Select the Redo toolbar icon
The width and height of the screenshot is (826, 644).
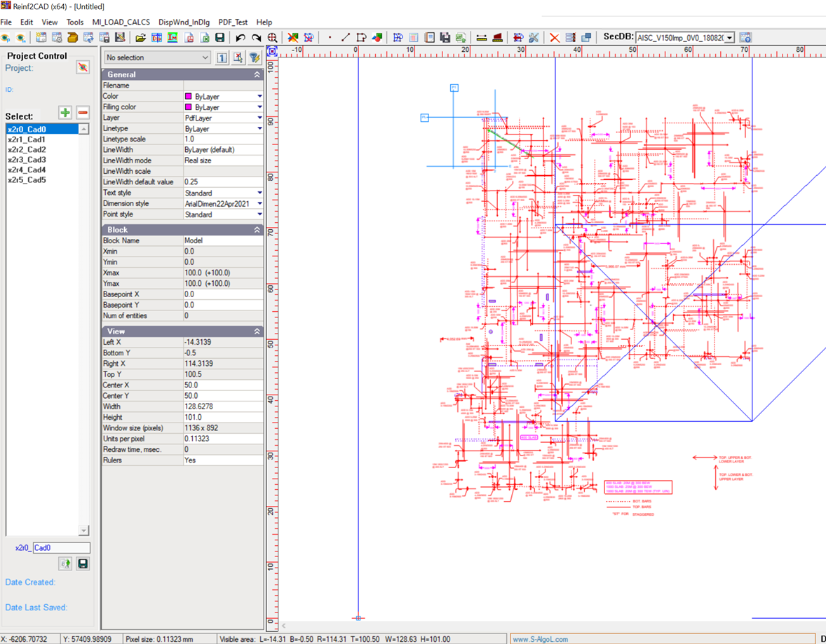click(x=255, y=37)
